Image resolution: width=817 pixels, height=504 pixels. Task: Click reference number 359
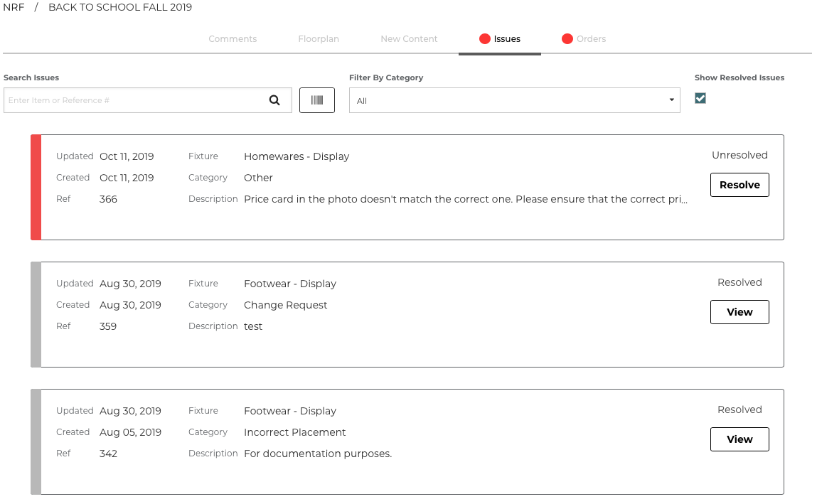pyautogui.click(x=108, y=326)
